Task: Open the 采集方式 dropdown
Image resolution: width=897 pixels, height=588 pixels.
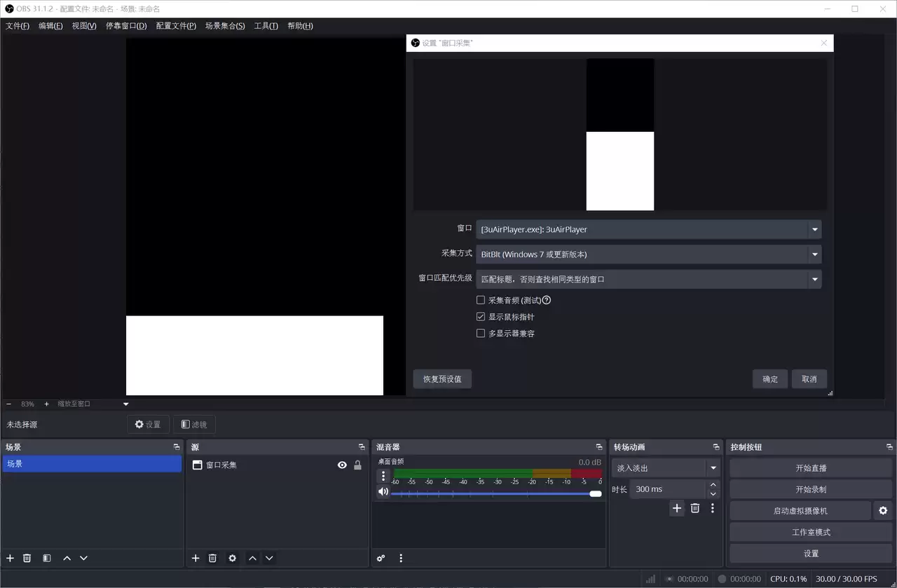Action: coord(814,254)
